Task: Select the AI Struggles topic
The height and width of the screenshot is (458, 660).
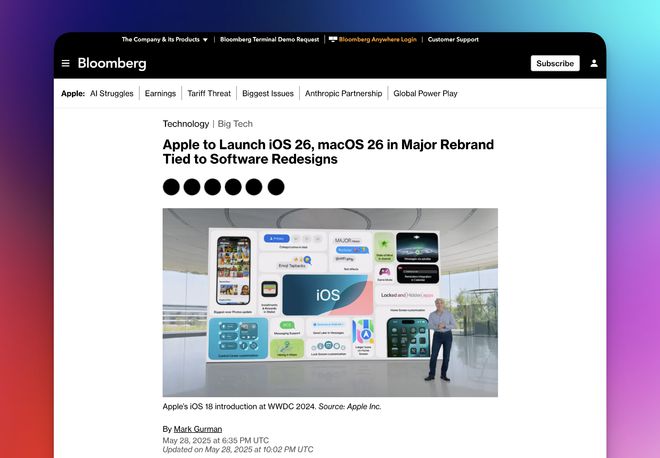Action: (112, 93)
